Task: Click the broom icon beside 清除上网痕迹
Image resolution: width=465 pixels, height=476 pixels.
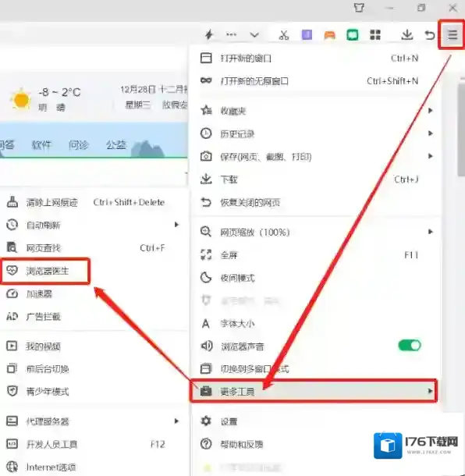Action: point(12,202)
